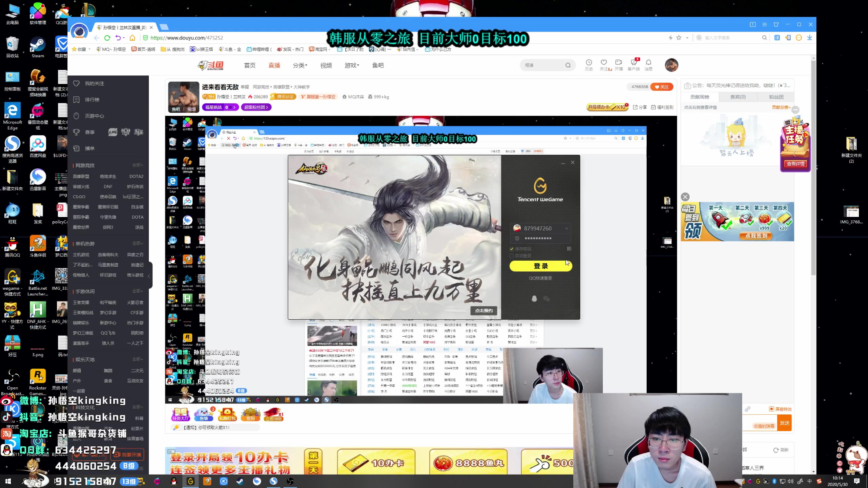Toggle the 屏蔽特效 checkbox in chat

pyautogui.click(x=771, y=409)
